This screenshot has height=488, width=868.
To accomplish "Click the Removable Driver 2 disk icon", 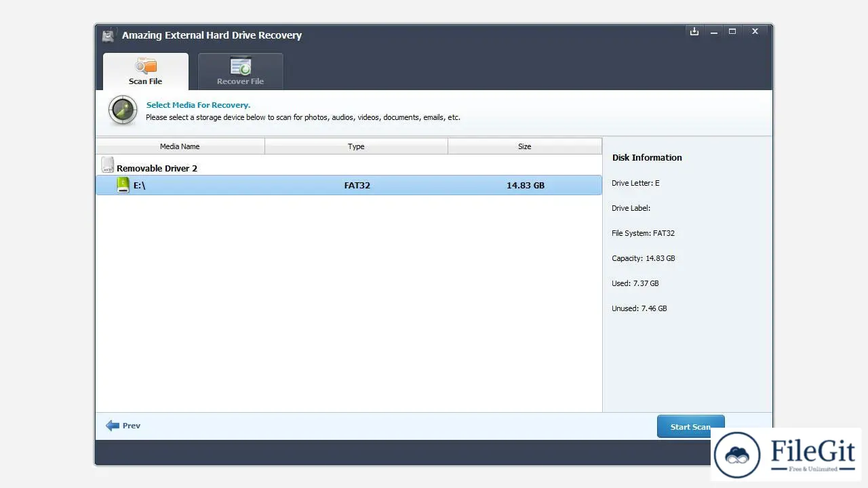I will click(107, 165).
